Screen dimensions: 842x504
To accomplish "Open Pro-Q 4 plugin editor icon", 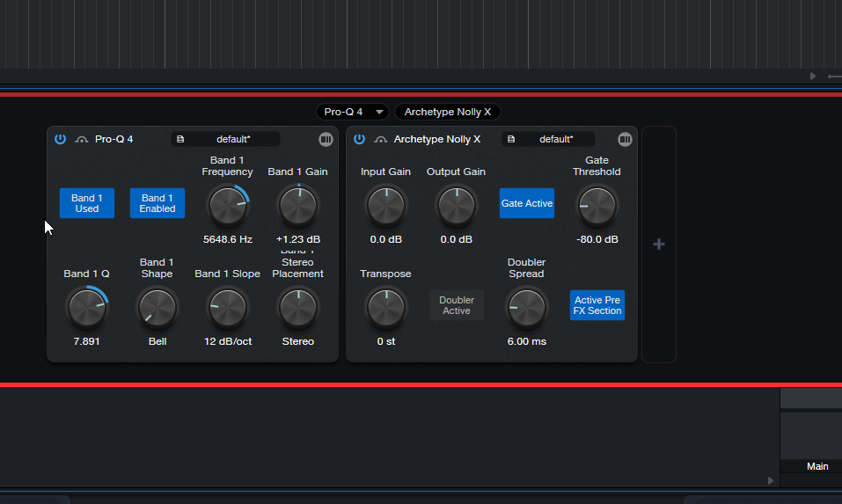I will click(x=326, y=139).
